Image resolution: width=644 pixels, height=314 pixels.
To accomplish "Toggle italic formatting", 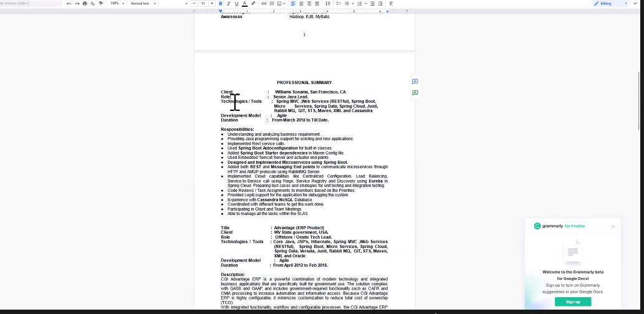I will pyautogui.click(x=228, y=3).
